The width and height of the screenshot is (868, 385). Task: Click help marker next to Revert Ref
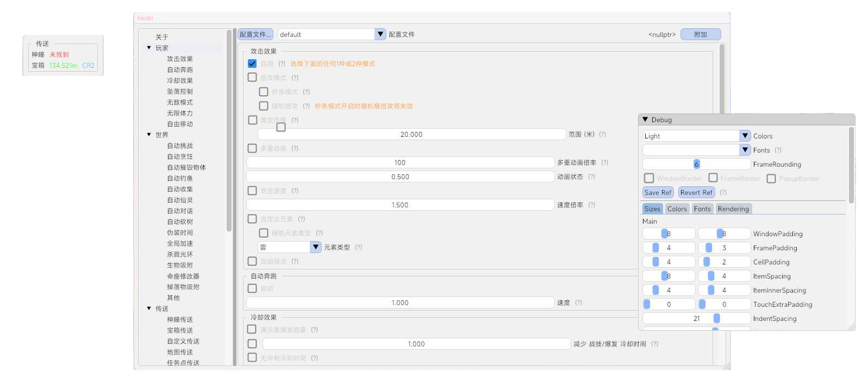[x=723, y=192]
